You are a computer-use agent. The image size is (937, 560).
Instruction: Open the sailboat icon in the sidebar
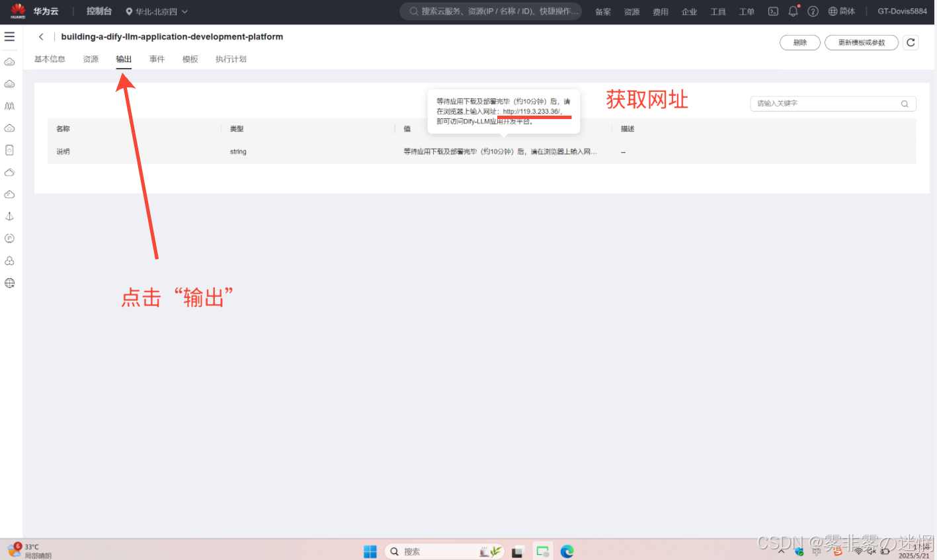point(9,216)
